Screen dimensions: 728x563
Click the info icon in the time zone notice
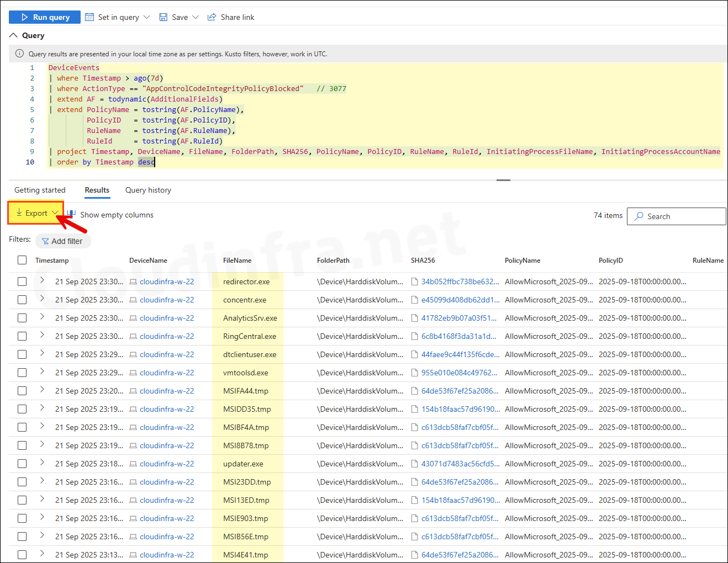point(19,54)
